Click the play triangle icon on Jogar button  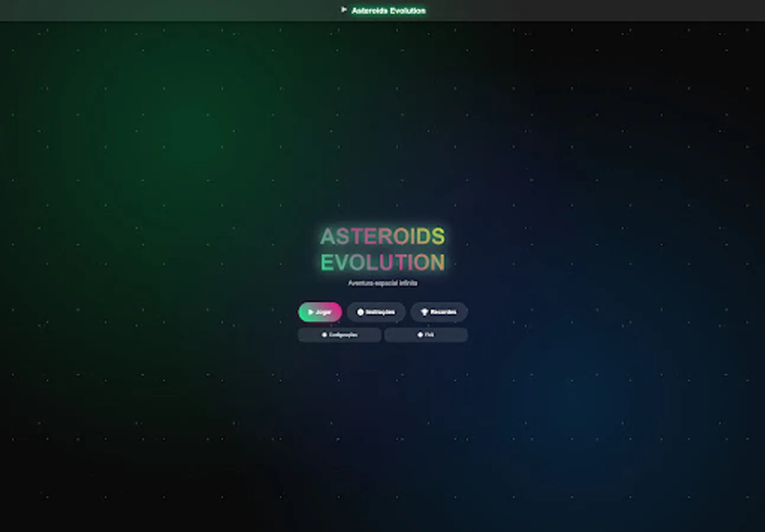[x=310, y=312]
